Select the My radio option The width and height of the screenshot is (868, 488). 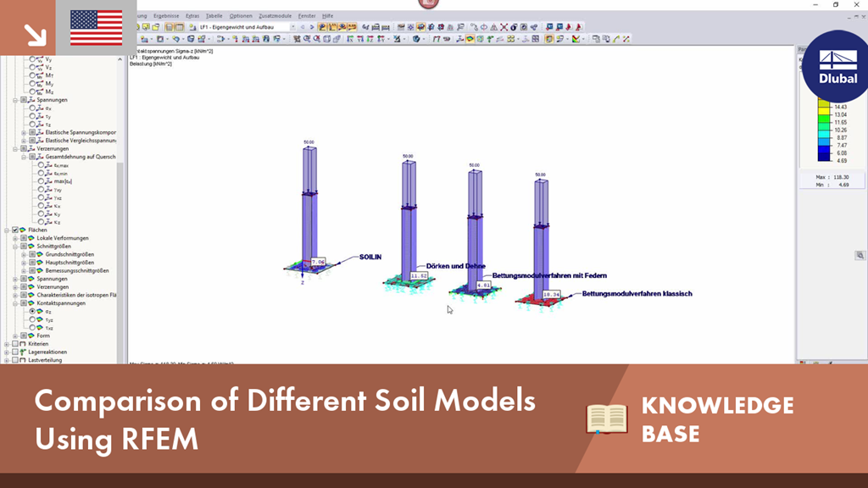click(x=32, y=84)
